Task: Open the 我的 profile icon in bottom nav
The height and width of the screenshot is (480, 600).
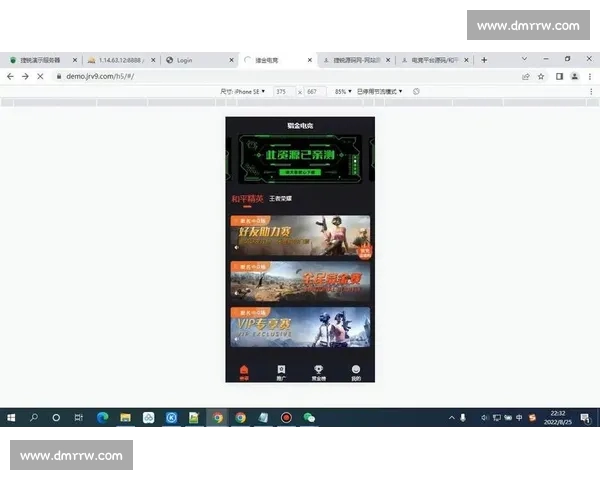Action: (355, 371)
